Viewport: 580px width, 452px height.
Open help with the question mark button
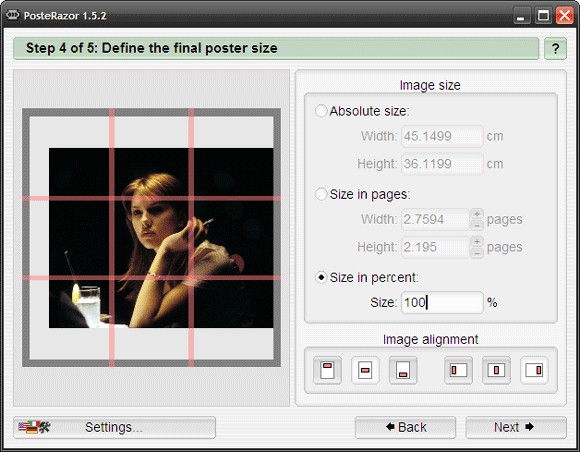tap(555, 48)
